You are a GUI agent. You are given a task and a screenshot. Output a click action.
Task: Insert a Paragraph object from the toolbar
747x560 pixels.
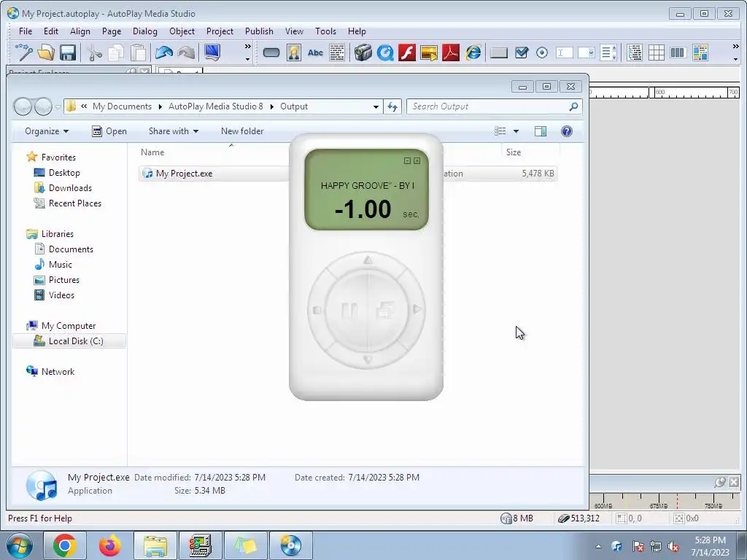(337, 52)
